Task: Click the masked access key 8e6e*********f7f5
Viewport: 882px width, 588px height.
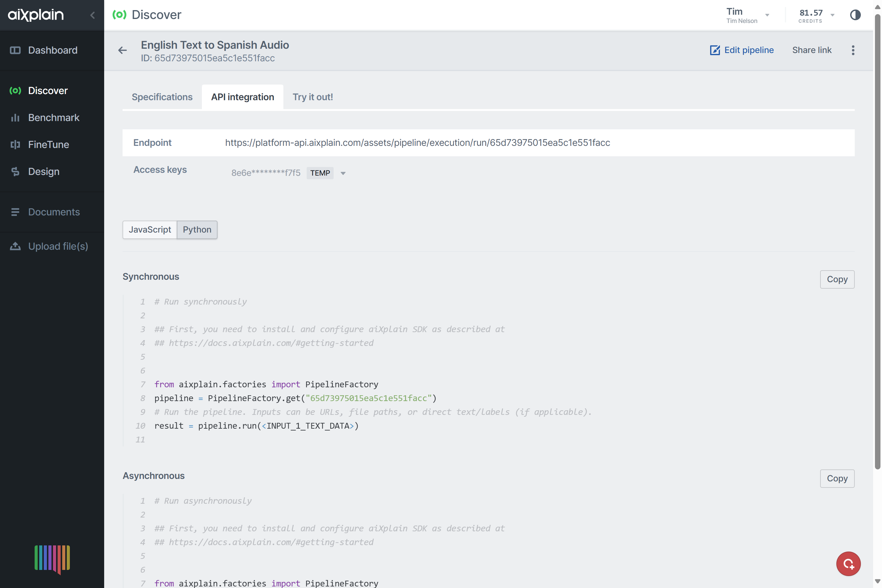Action: 266,173
